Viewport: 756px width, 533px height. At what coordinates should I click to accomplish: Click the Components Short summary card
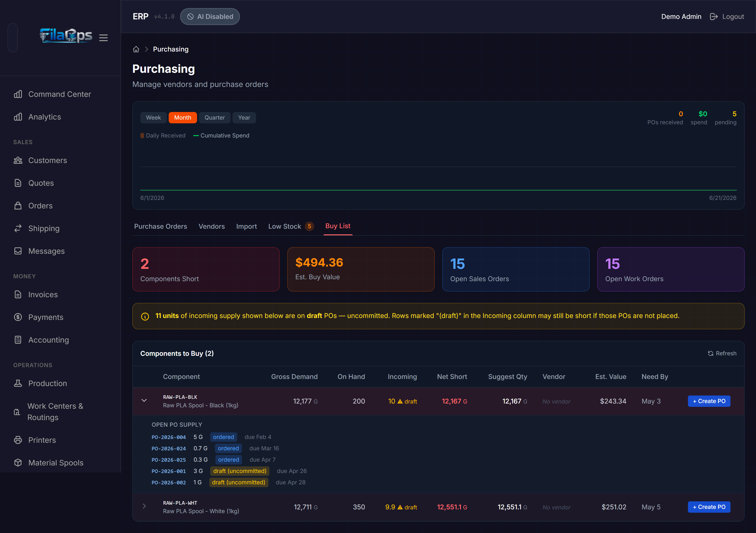206,270
